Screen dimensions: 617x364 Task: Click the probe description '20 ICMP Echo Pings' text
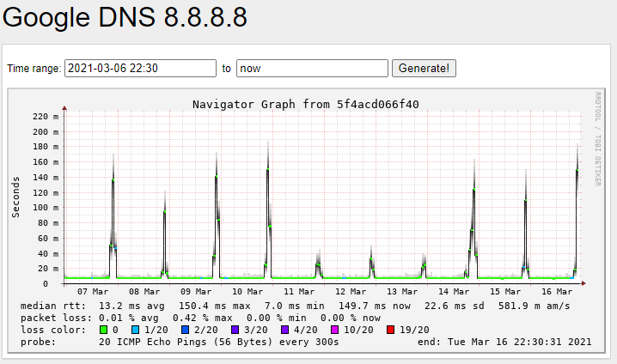point(152,342)
